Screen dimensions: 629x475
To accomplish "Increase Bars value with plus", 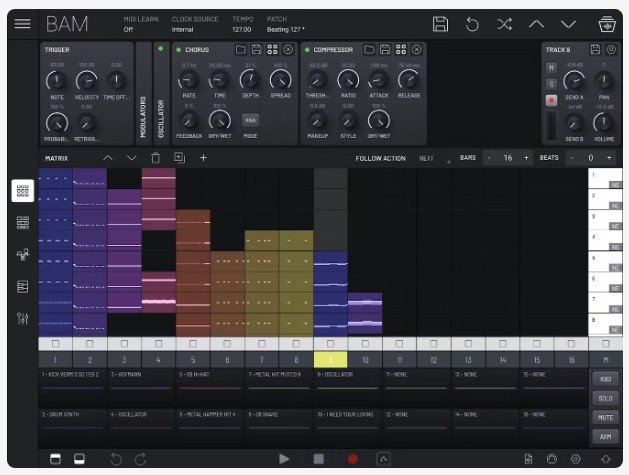I will tap(526, 158).
